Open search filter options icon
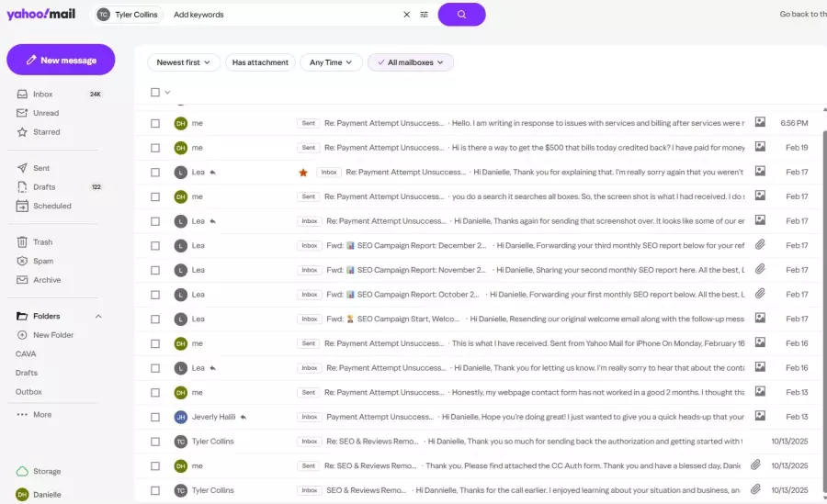 pos(424,15)
